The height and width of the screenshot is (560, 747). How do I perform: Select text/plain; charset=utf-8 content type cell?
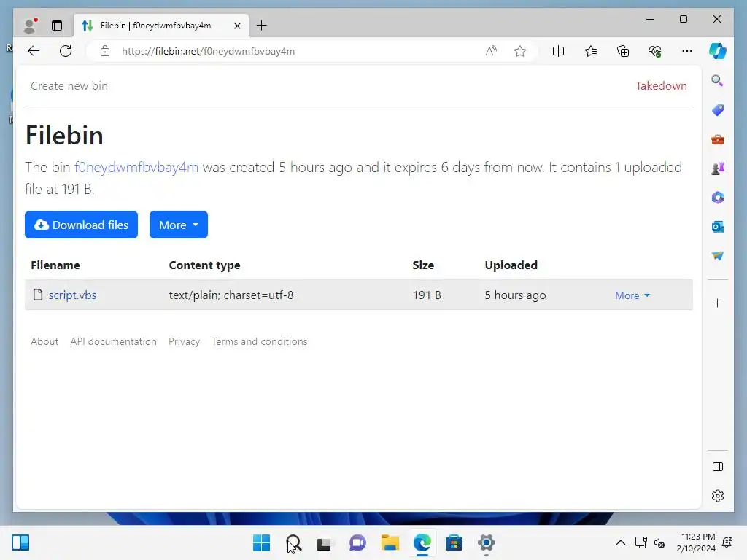pyautogui.click(x=231, y=295)
